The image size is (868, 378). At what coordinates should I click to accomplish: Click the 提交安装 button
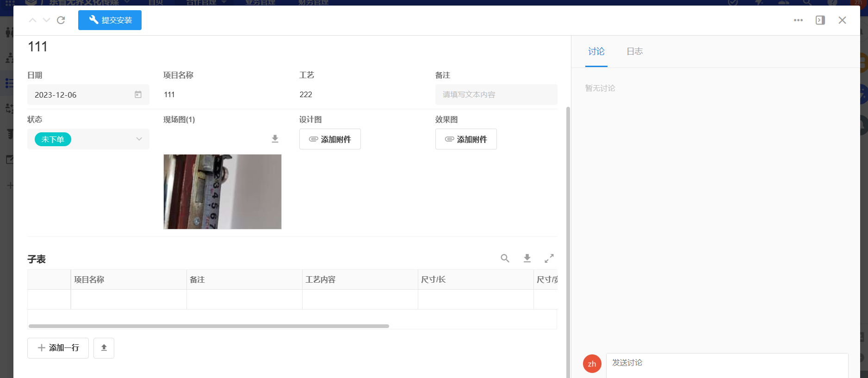(110, 20)
